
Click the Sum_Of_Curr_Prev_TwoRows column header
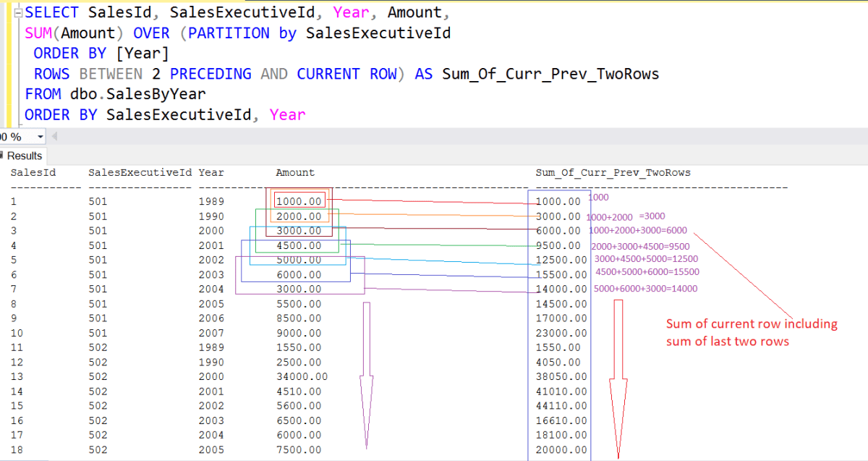[x=613, y=172]
